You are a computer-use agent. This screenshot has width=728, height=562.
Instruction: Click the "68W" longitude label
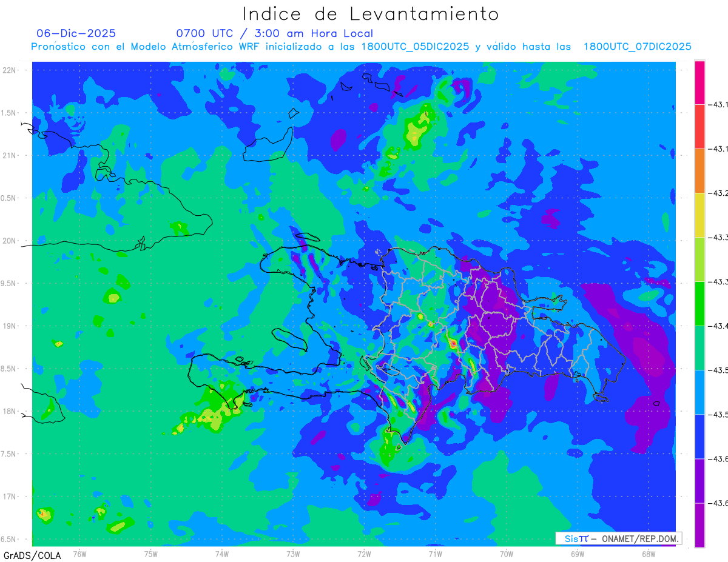click(x=649, y=554)
